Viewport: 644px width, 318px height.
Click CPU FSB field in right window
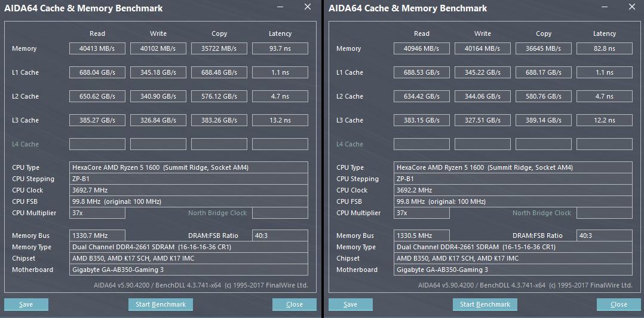pyautogui.click(x=513, y=201)
